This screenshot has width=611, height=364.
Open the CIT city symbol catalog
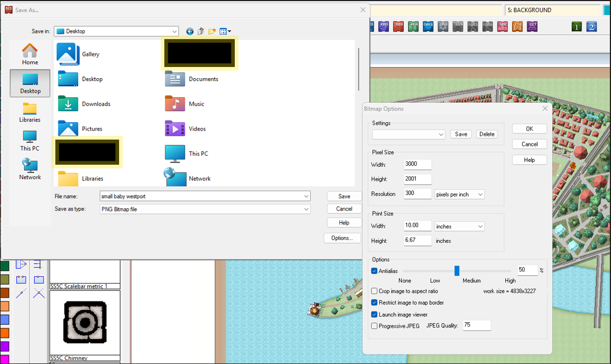click(x=532, y=26)
